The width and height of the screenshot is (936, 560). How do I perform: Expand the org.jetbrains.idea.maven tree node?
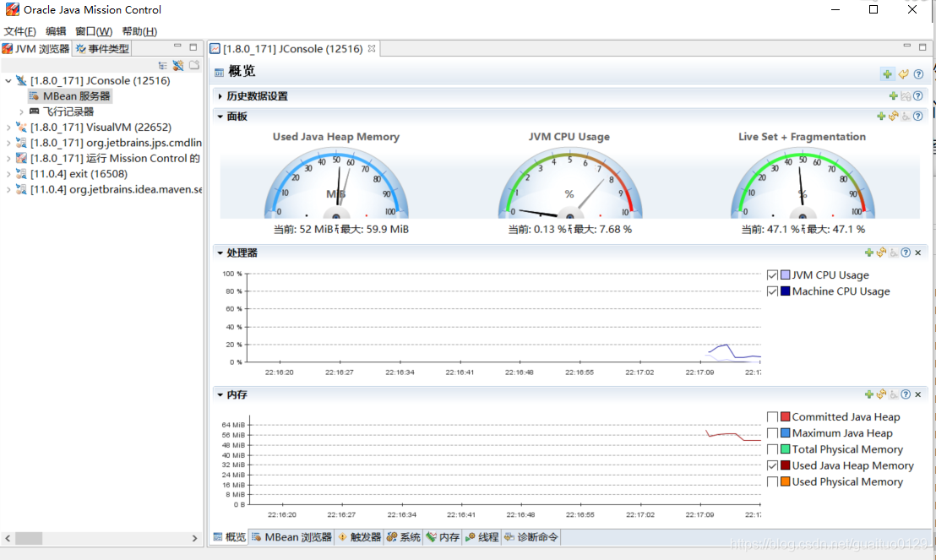point(8,189)
